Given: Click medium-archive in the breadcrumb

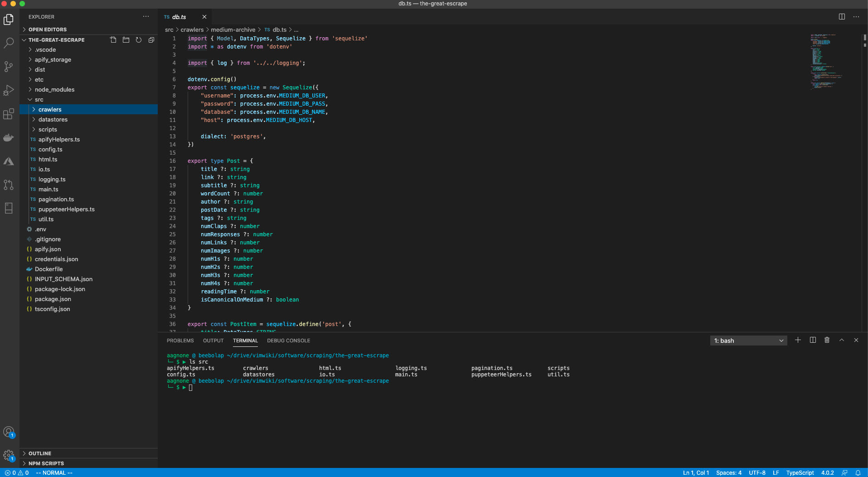Looking at the screenshot, I should [x=233, y=29].
